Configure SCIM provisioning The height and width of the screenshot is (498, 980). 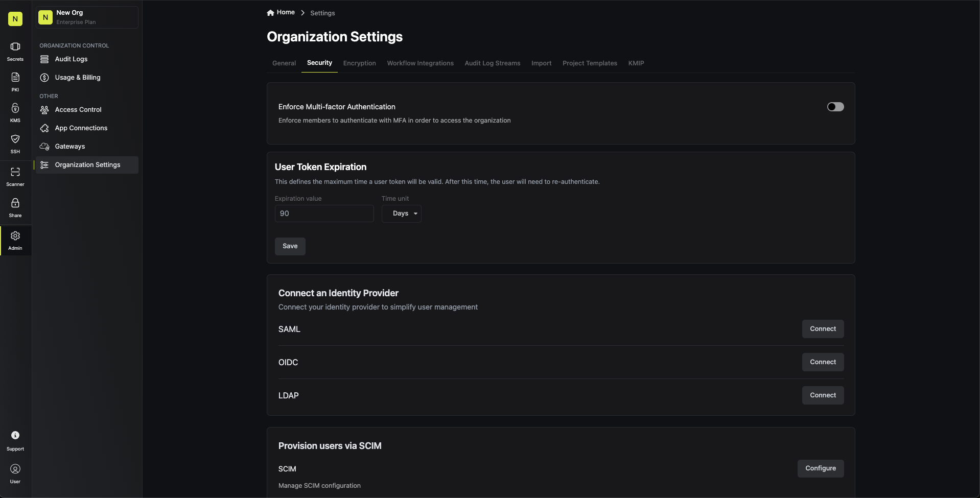click(x=821, y=468)
